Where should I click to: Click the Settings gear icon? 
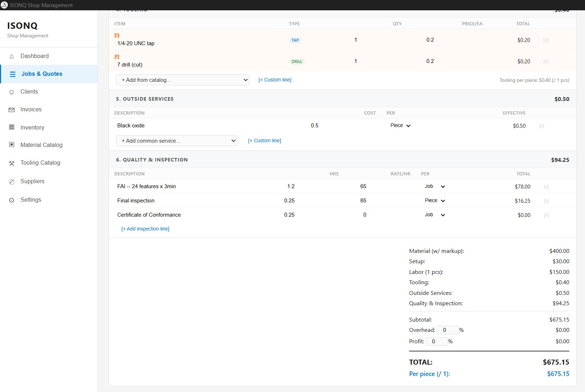12,200
